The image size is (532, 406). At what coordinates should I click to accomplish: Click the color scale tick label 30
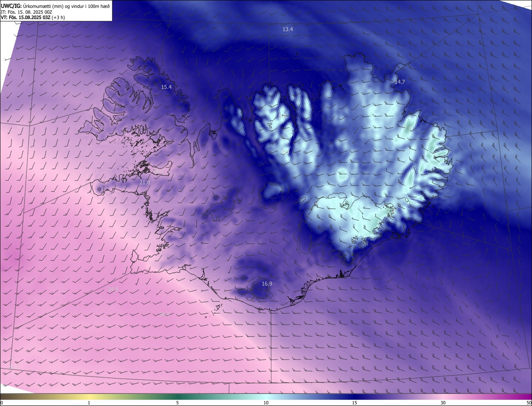tap(443, 403)
